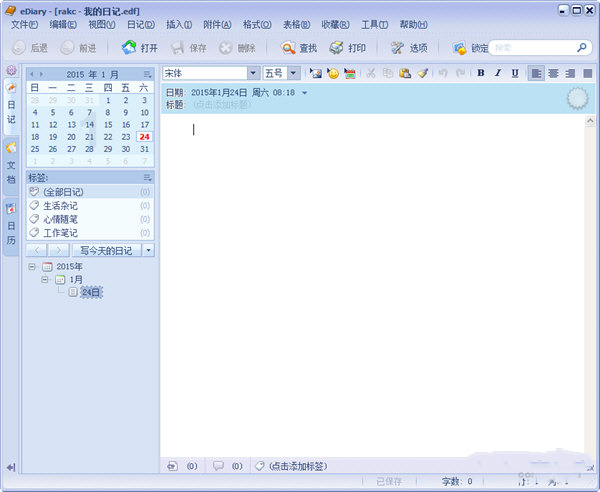Click the 查找 (Find) magnifier icon
The height and width of the screenshot is (492, 600).
click(288, 48)
